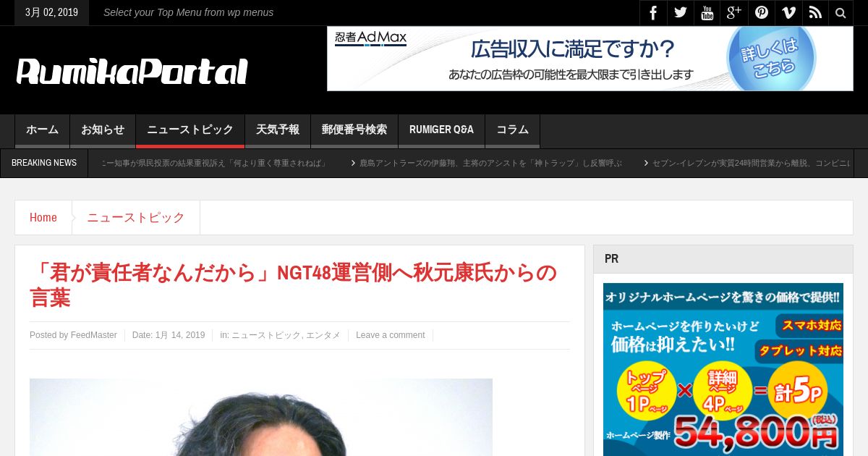The height and width of the screenshot is (456, 868).
Task: Open the YouTube social icon
Action: [x=707, y=12]
